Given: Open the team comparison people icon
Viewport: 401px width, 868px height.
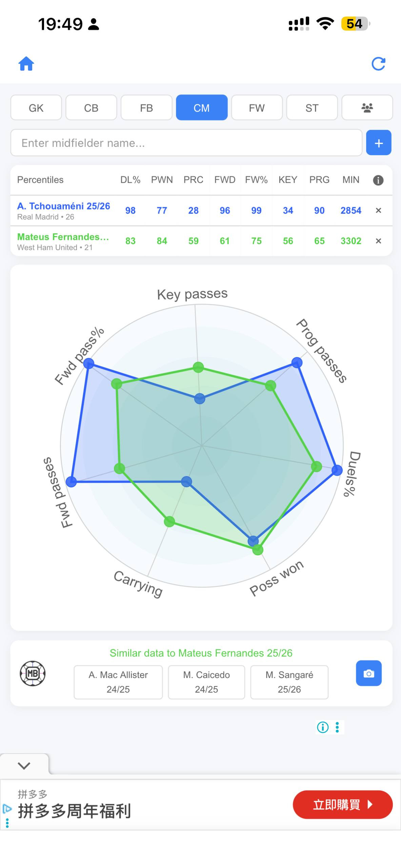Looking at the screenshot, I should tap(367, 108).
